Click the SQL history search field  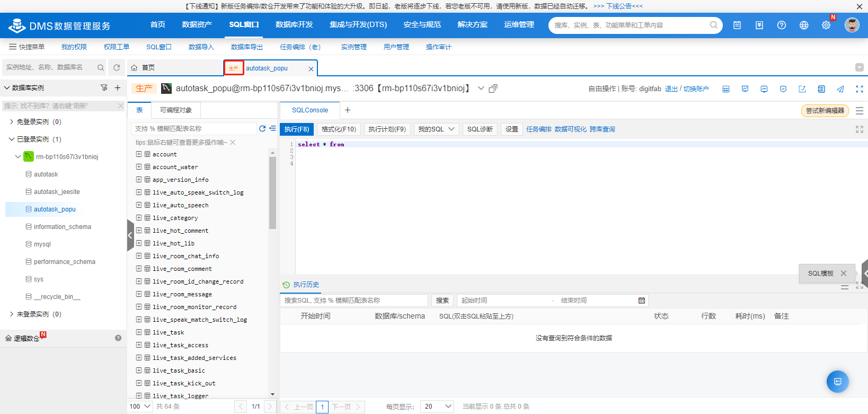tap(354, 301)
